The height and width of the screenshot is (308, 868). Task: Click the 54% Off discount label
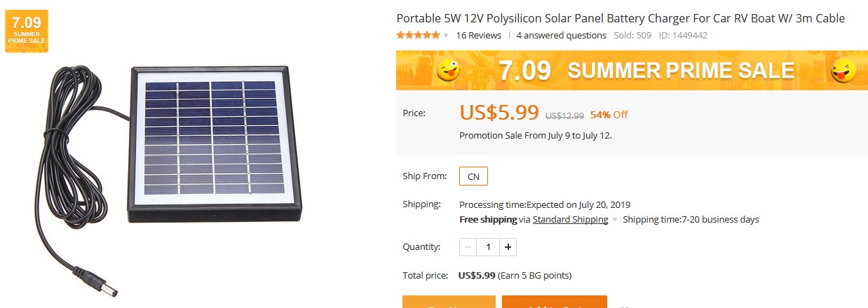[609, 115]
